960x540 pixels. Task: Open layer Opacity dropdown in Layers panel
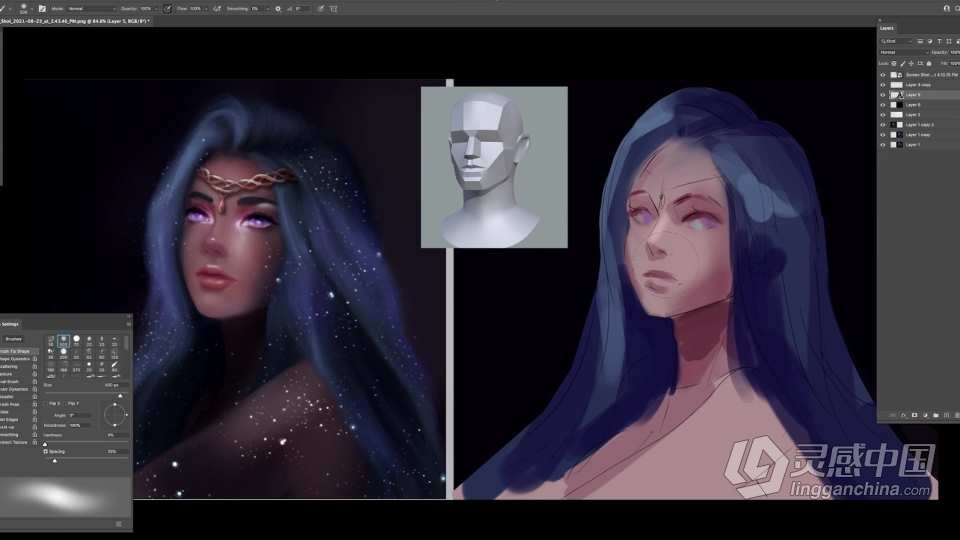coord(954,53)
